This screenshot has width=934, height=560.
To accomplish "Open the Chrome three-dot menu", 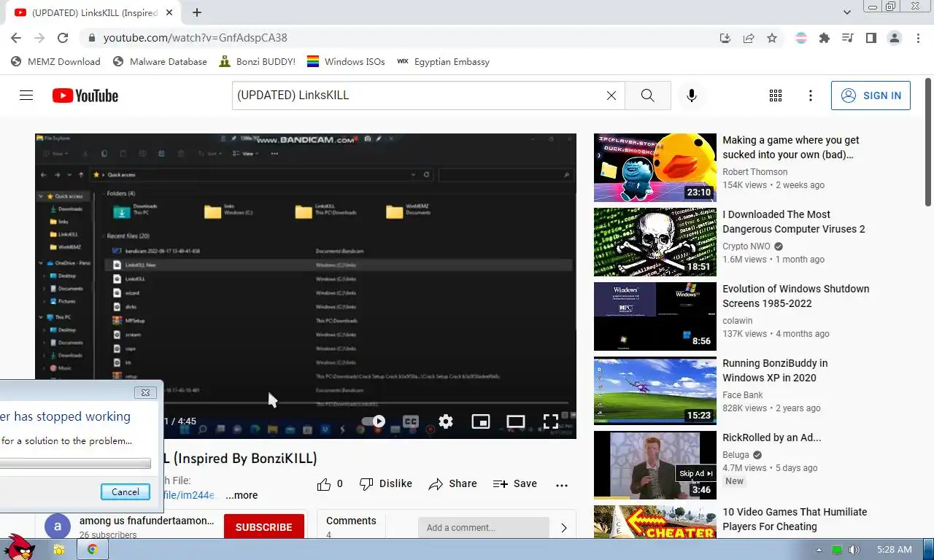I will coord(918,38).
